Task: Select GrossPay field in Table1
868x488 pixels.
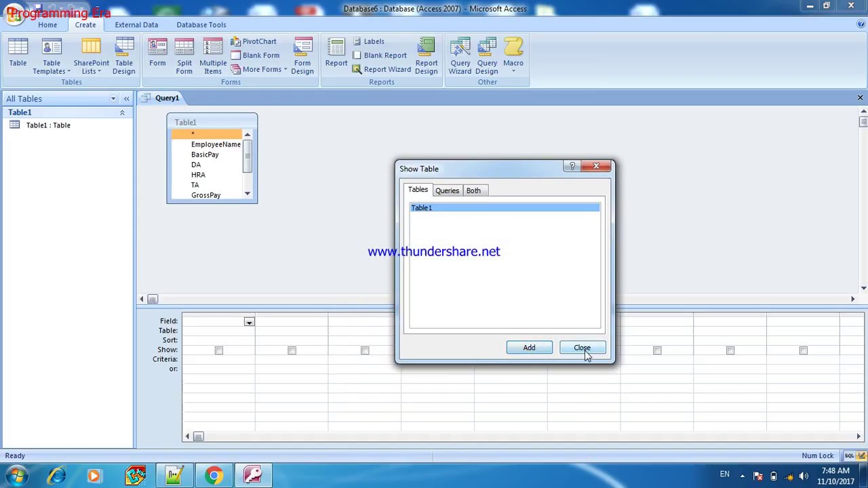Action: pos(205,195)
